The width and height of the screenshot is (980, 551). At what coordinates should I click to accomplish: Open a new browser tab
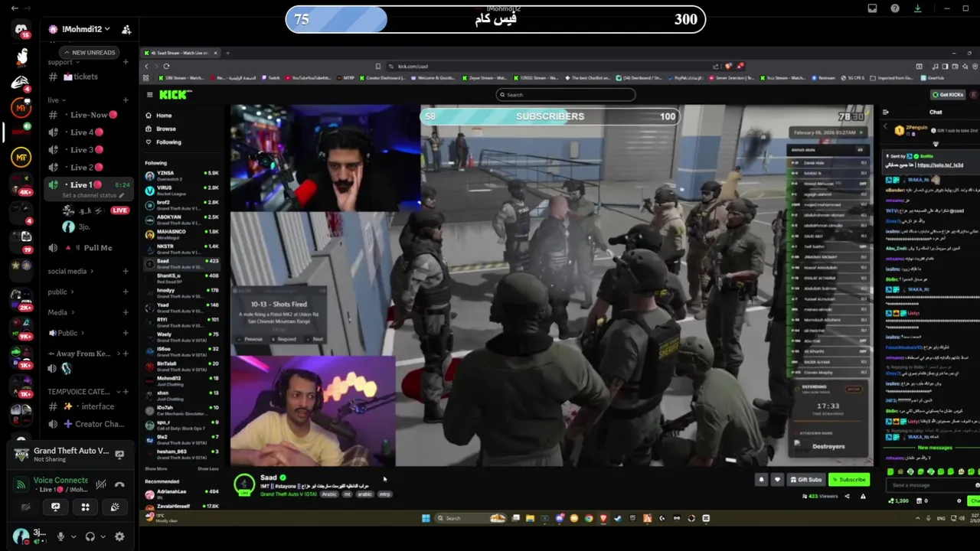[x=227, y=53]
